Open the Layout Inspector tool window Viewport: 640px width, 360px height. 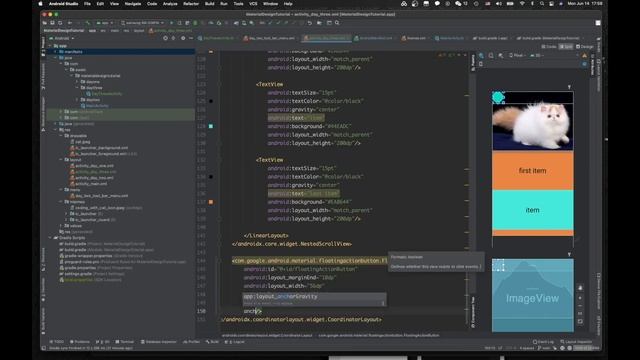tap(576, 342)
